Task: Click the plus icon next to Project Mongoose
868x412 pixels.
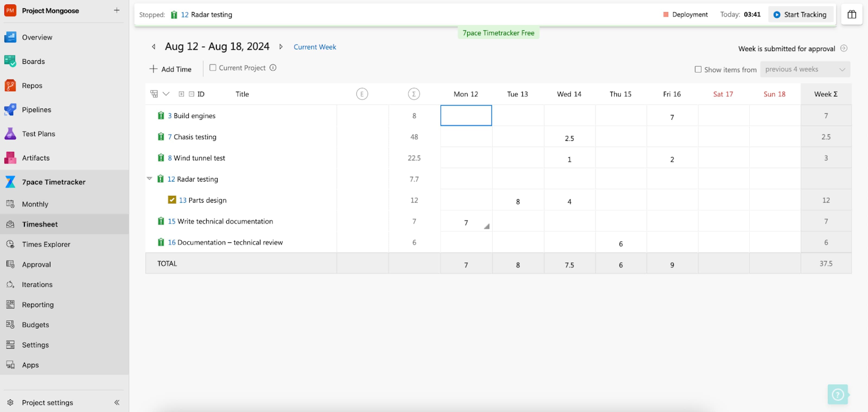Action: [x=117, y=10]
